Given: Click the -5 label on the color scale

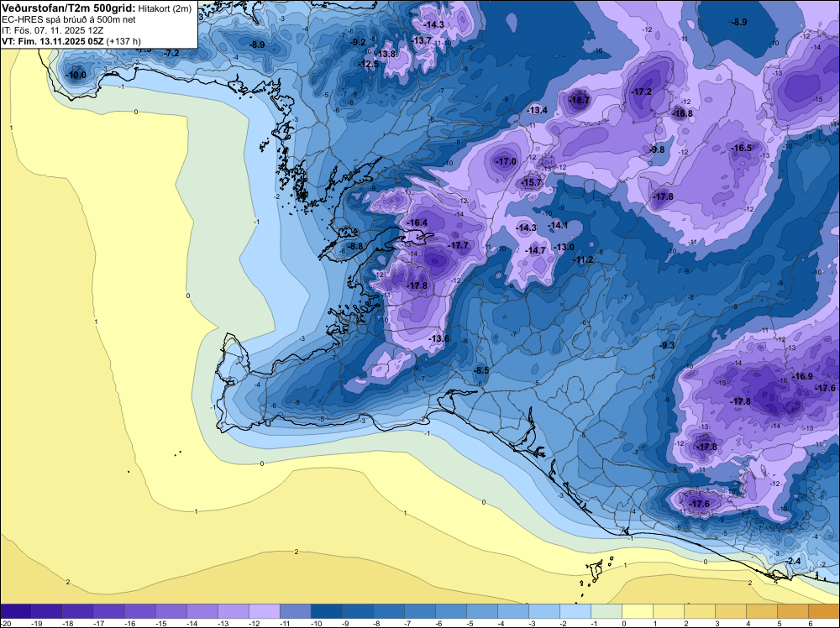Looking at the screenshot, I should tap(471, 623).
